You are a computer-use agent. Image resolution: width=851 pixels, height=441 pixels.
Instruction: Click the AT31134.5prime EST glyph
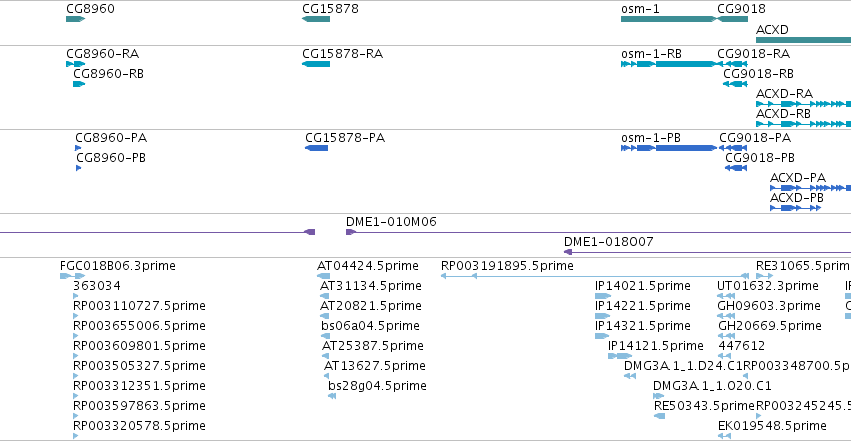point(325,296)
